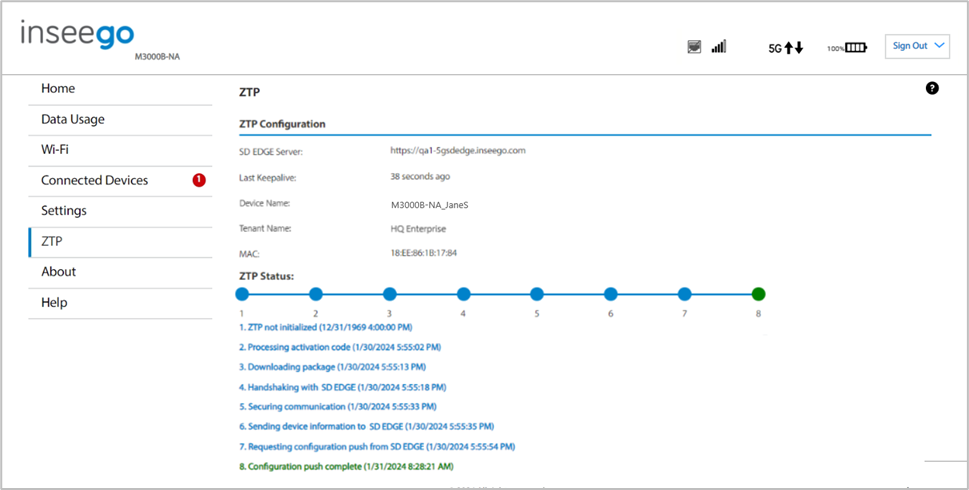Click the Inseego logo
This screenshot has width=969, height=490.
point(77,34)
